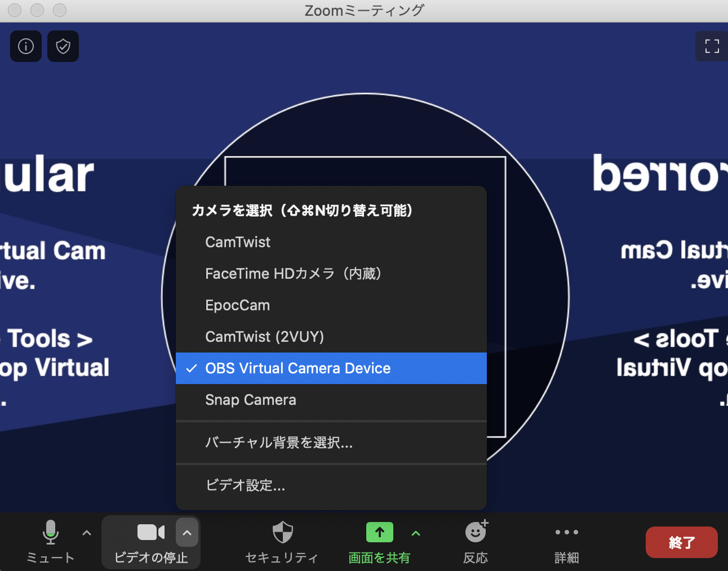Select CamTwist camera
Screen dimensions: 728x571
click(x=238, y=242)
